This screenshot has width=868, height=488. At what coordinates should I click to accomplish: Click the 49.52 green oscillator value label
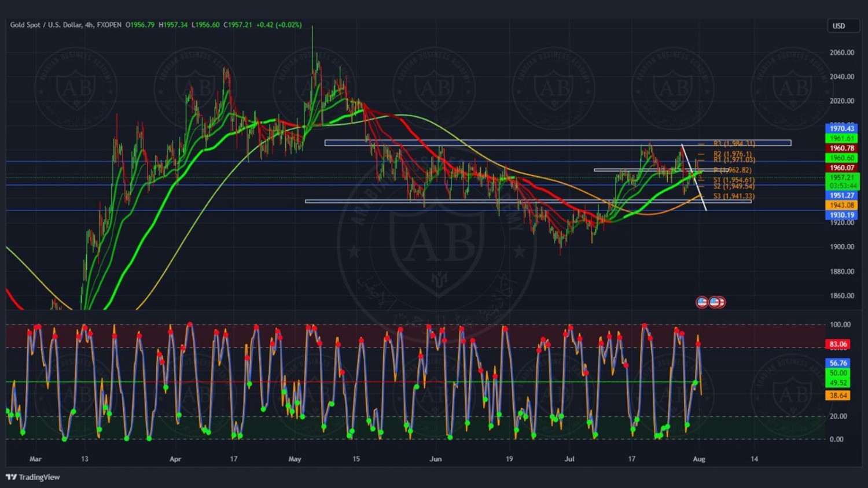point(838,383)
